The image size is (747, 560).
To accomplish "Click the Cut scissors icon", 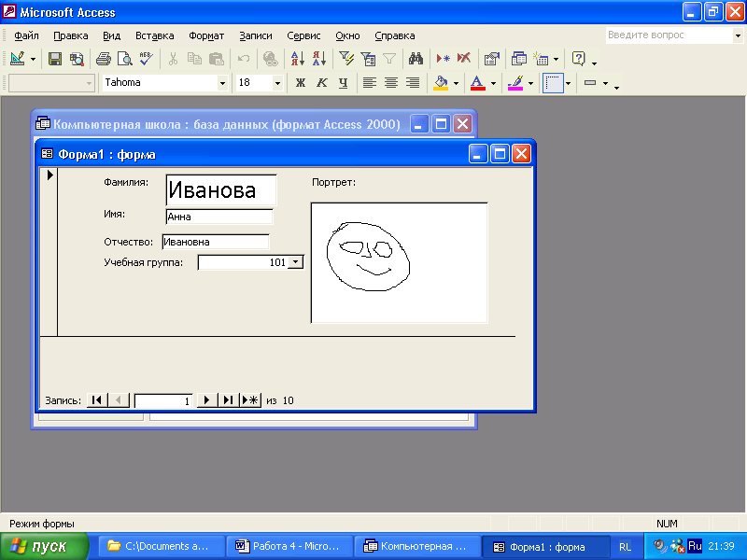I will 173,59.
